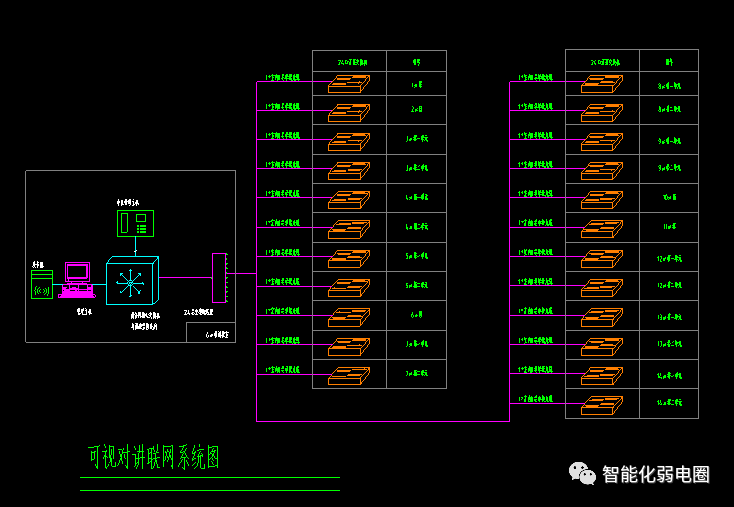
Task: Click the orange switch in 3#楼一单元 row
Action: (x=349, y=142)
